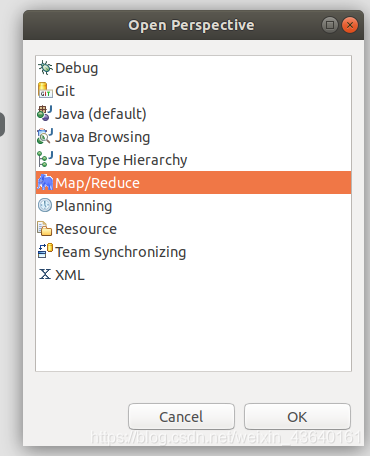370x456 pixels.
Task: Click the Map/Reduce elephant icon
Action: point(45,183)
